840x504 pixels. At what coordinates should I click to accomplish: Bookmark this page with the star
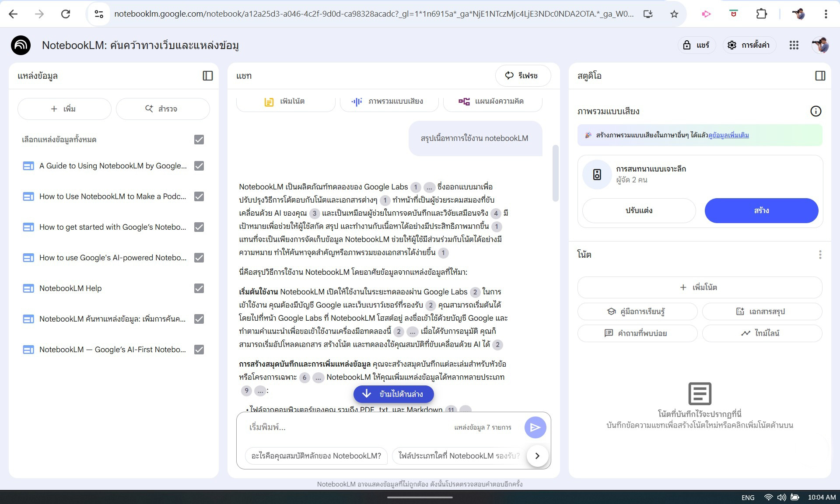point(674,14)
